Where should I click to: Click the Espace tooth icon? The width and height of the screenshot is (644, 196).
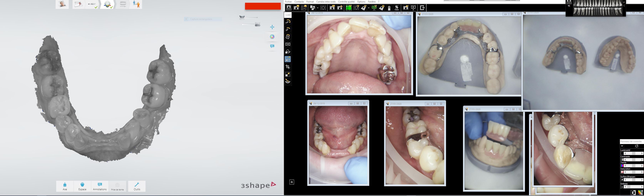tap(82, 186)
